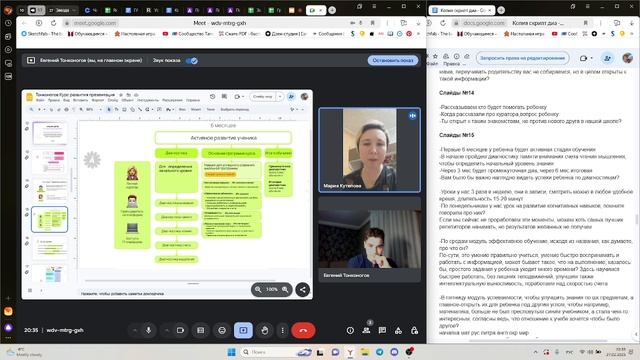Open the Обучающиеся bookmark in Docs window

click(476, 34)
